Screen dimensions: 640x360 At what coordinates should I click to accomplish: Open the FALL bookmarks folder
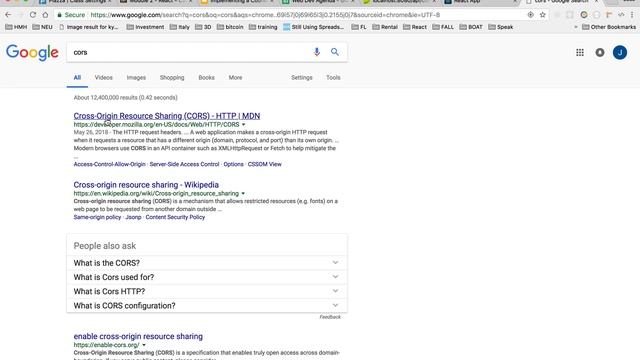click(x=443, y=27)
